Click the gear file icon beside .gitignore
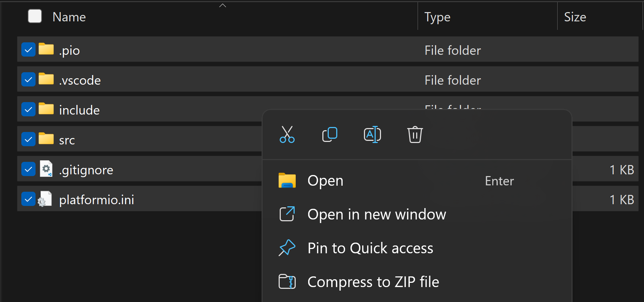 pyautogui.click(x=46, y=169)
